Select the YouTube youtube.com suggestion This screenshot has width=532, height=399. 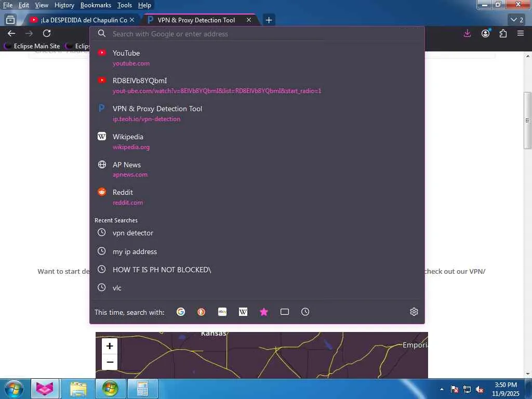[x=257, y=58]
